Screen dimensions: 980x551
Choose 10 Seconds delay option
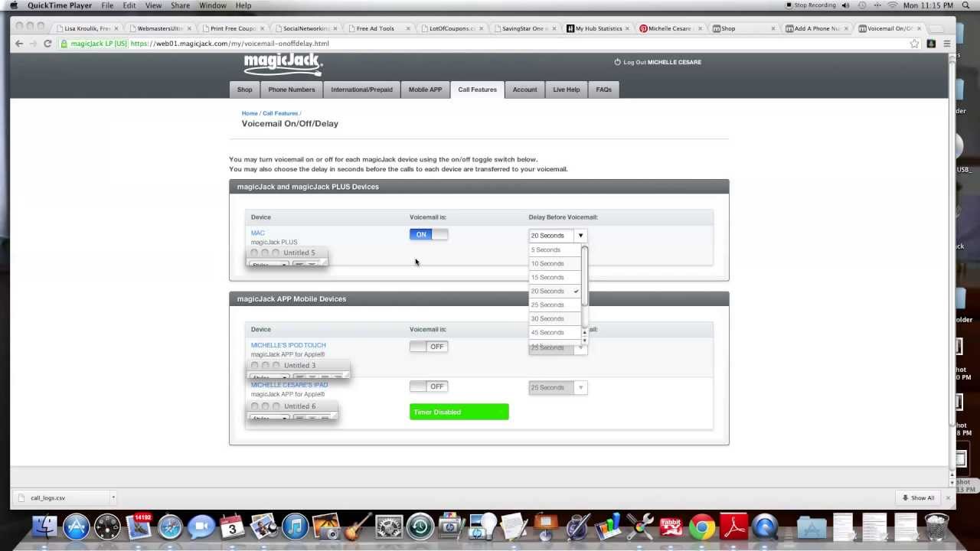click(556, 263)
